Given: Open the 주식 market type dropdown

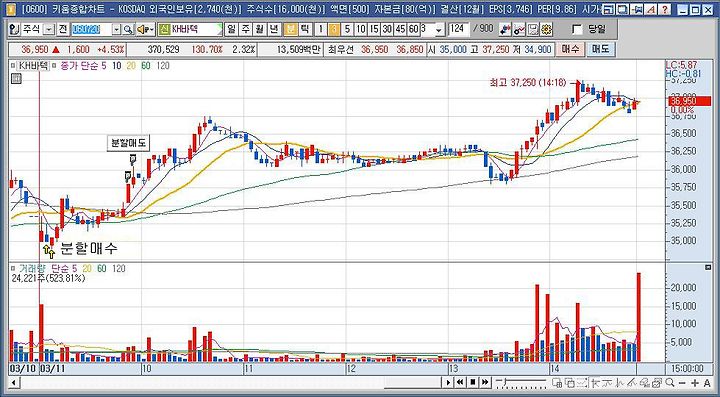Looking at the screenshot, I should (49, 29).
